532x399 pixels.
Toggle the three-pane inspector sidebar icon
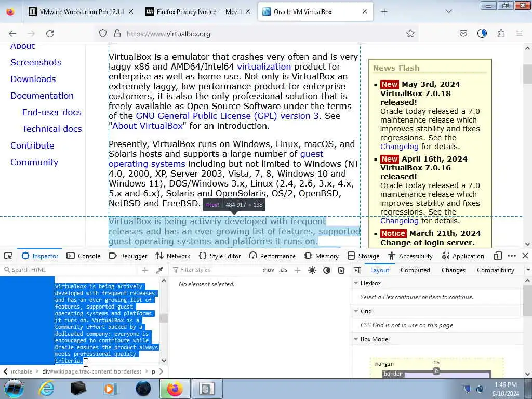pyautogui.click(x=357, y=270)
